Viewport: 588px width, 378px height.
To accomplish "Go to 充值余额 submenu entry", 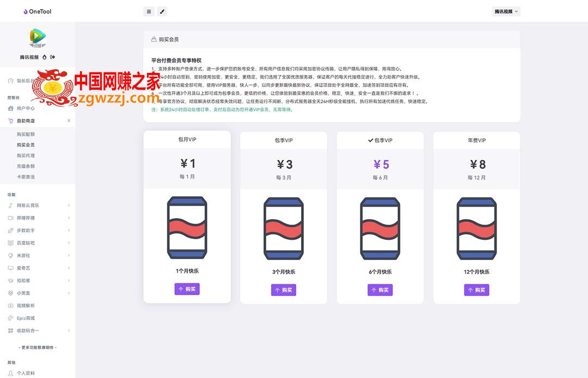I will pyautogui.click(x=26, y=166).
